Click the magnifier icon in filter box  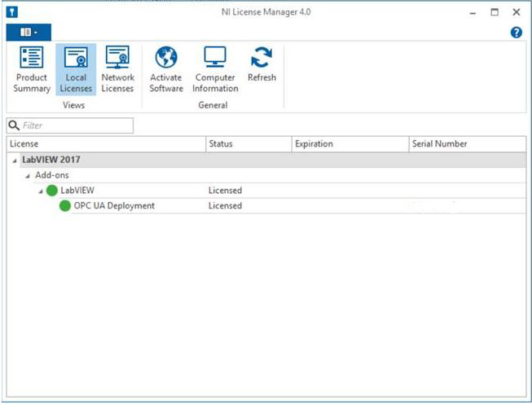click(x=14, y=125)
